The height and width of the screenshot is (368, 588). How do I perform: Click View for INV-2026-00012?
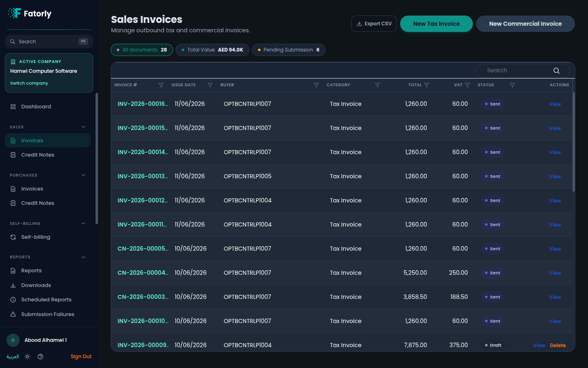click(555, 200)
